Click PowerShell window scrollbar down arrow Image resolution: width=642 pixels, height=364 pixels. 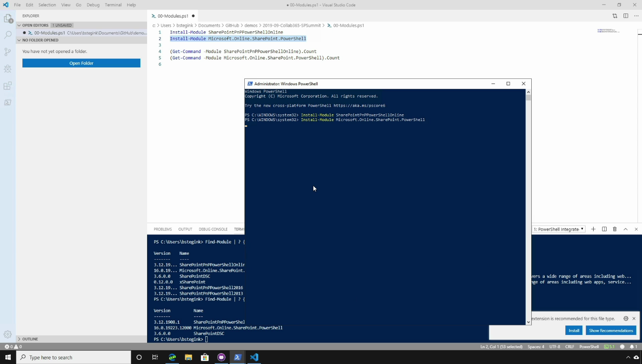click(x=528, y=322)
